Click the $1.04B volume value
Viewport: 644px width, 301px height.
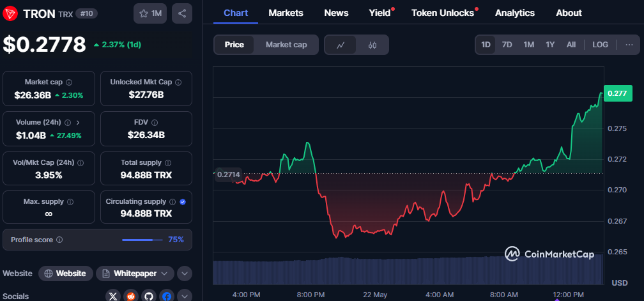30,135
